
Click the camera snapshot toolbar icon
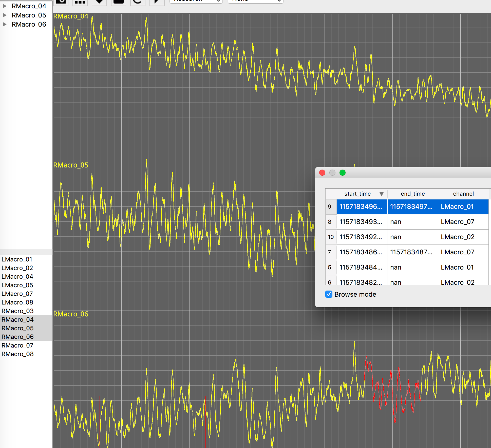click(x=61, y=2)
